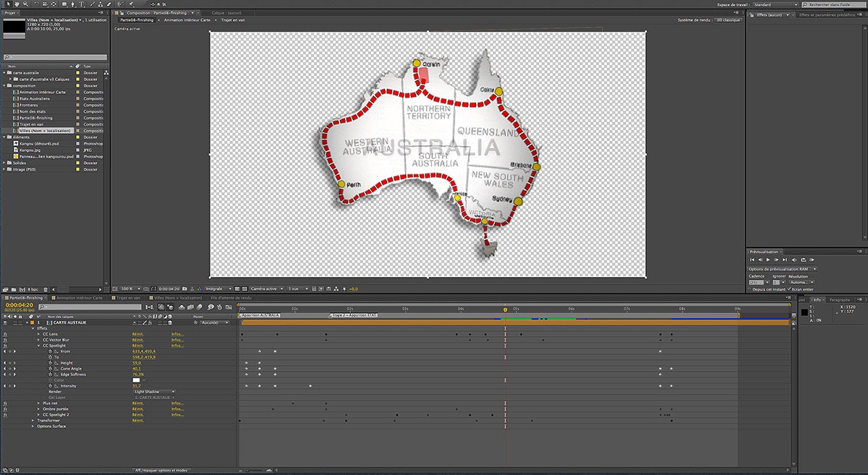Jump to last frame in Prévisualisation
This screenshot has height=475, width=868.
click(x=785, y=260)
